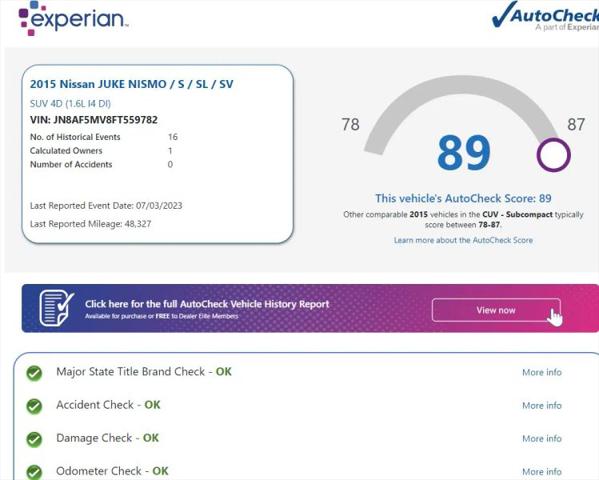The height and width of the screenshot is (480, 599).
Task: Open More info for Accident Check
Action: pos(542,405)
